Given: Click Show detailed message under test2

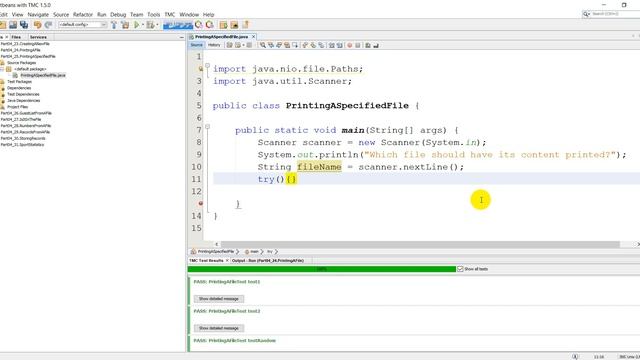Looking at the screenshot, I should pos(219,328).
